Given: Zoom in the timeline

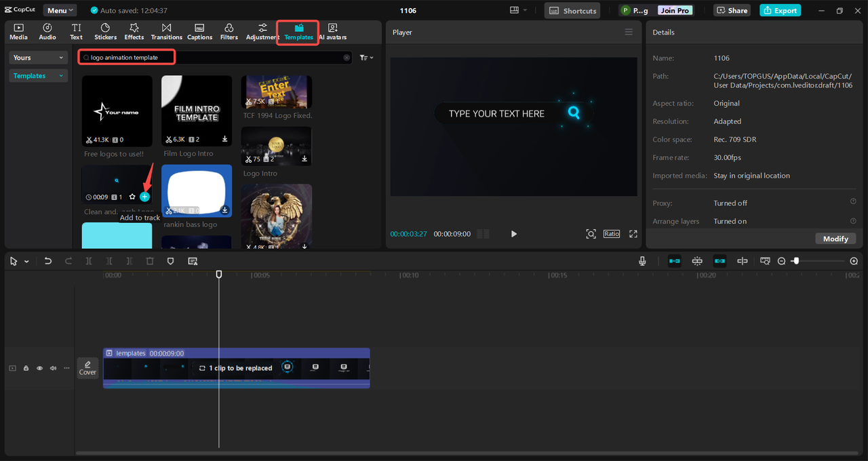Looking at the screenshot, I should pyautogui.click(x=854, y=261).
